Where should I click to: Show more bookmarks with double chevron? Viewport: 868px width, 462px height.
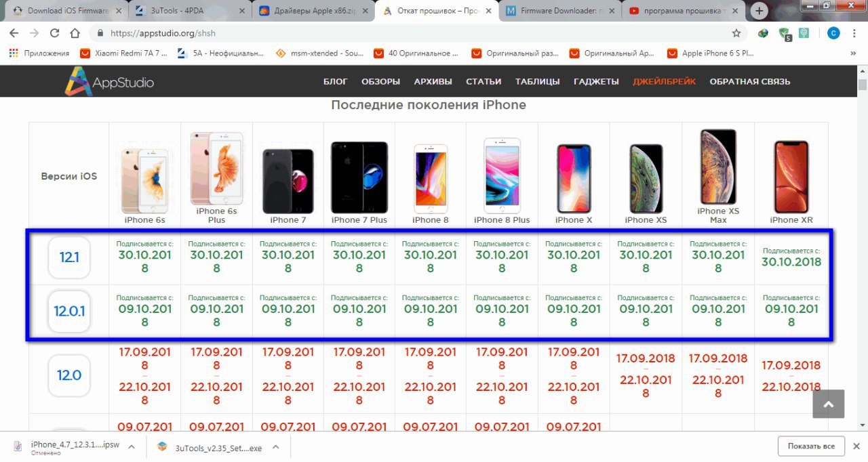pos(853,53)
